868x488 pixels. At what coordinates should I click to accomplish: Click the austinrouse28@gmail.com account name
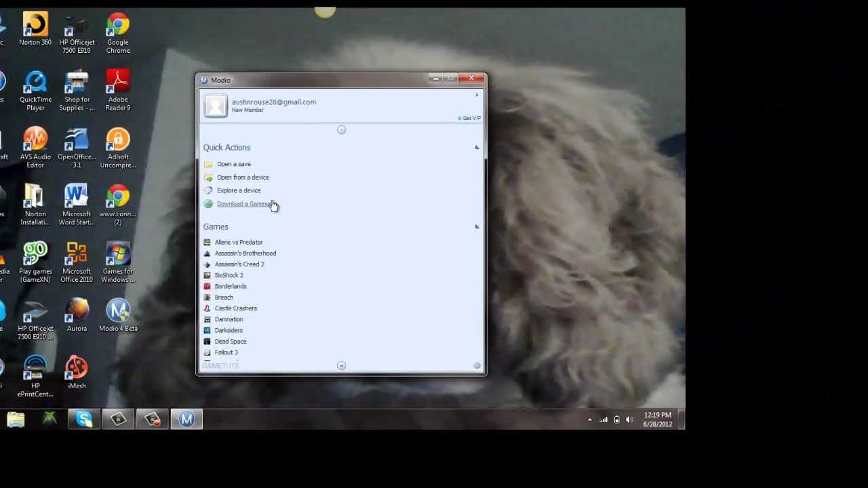(274, 102)
